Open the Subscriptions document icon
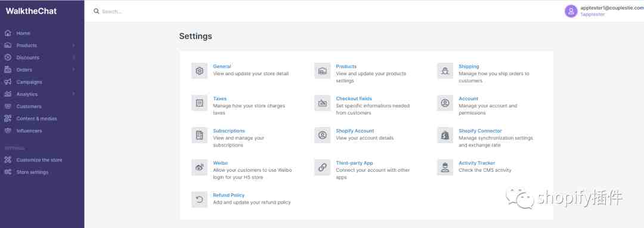This screenshot has height=228, width=644. pos(199,135)
